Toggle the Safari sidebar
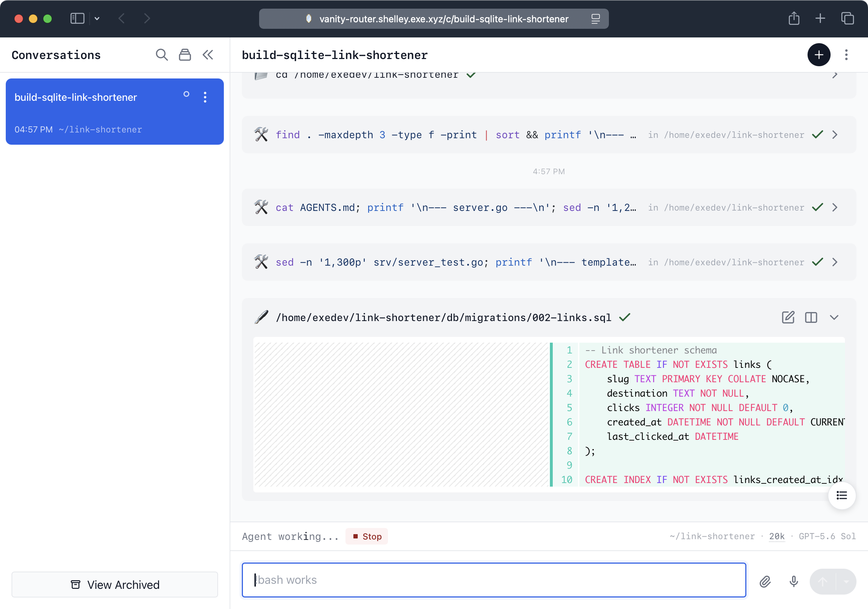 click(77, 18)
